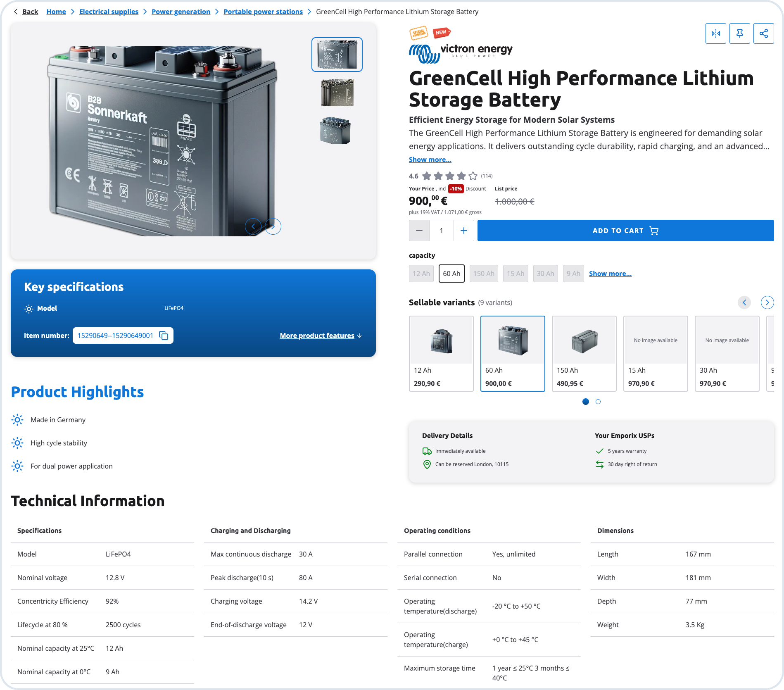Increase quantity with plus button
The image size is (784, 690).
pos(464,231)
